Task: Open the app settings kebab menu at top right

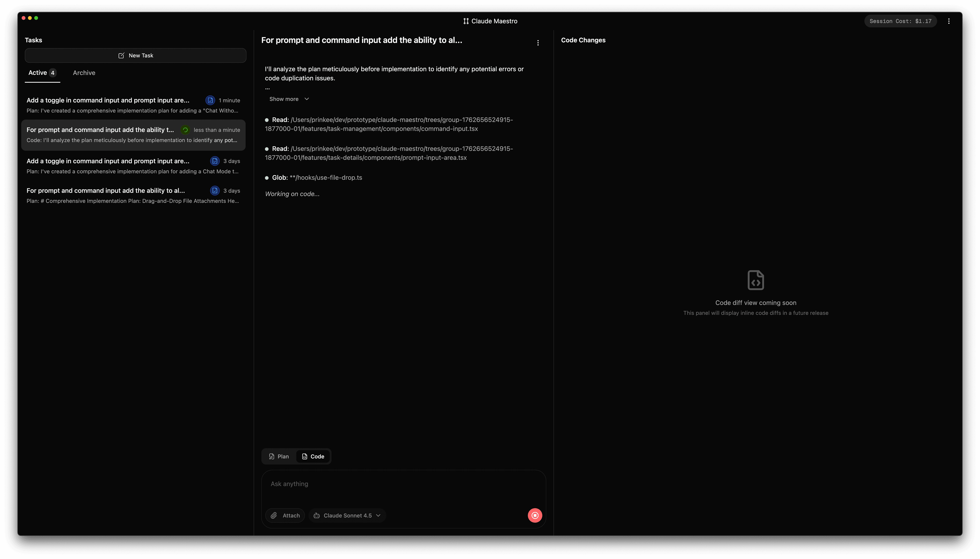Action: (949, 21)
